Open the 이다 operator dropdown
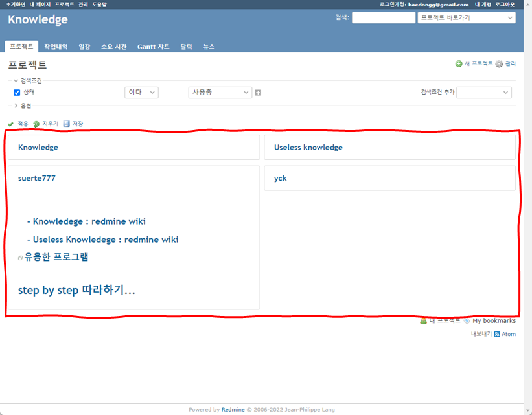Image resolution: width=532 pixels, height=415 pixels. coord(141,93)
